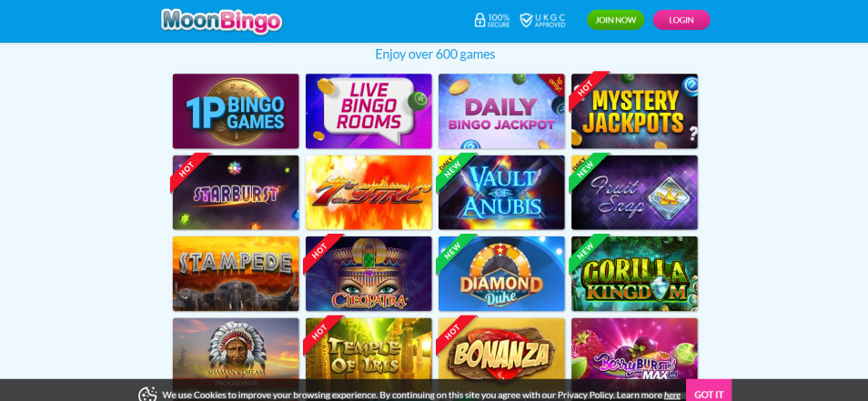Image resolution: width=868 pixels, height=401 pixels.
Task: Open the Privacy Policy 'here' link
Action: (x=672, y=395)
